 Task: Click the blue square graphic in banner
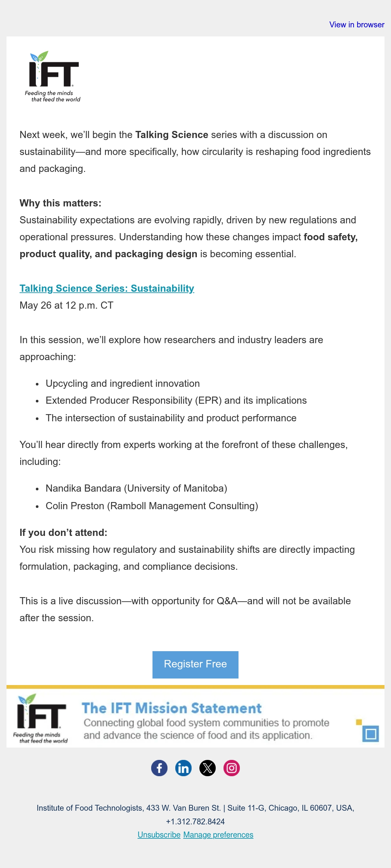click(x=370, y=734)
